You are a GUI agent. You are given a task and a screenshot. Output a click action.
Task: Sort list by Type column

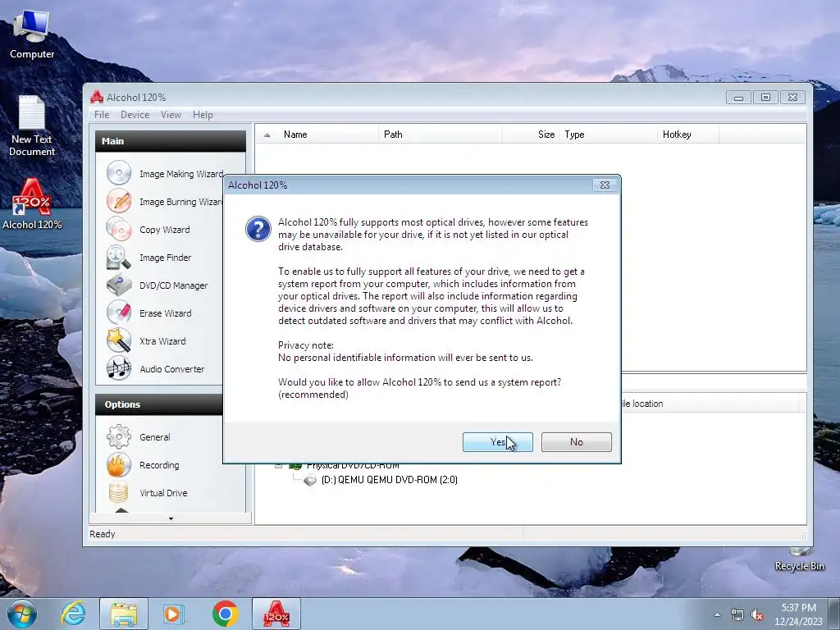[x=609, y=135]
